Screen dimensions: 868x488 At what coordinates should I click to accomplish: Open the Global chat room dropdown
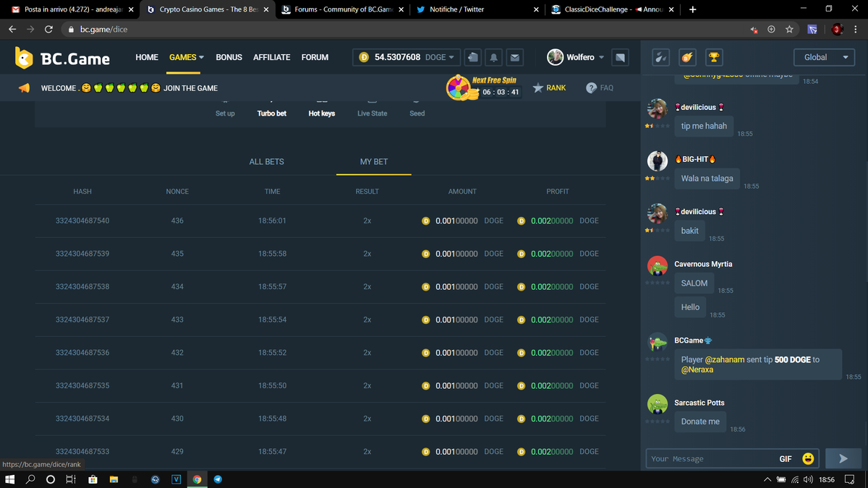click(x=825, y=57)
